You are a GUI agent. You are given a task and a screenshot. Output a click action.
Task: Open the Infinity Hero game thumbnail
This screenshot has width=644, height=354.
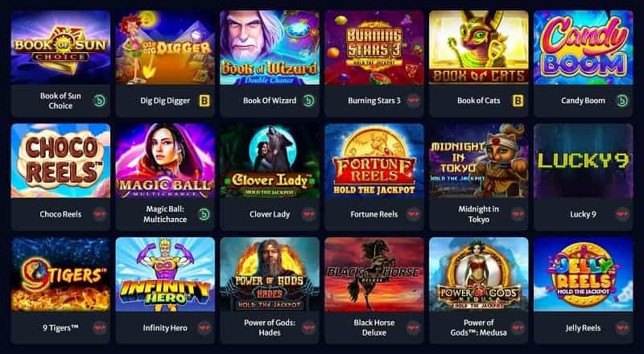[165, 274]
